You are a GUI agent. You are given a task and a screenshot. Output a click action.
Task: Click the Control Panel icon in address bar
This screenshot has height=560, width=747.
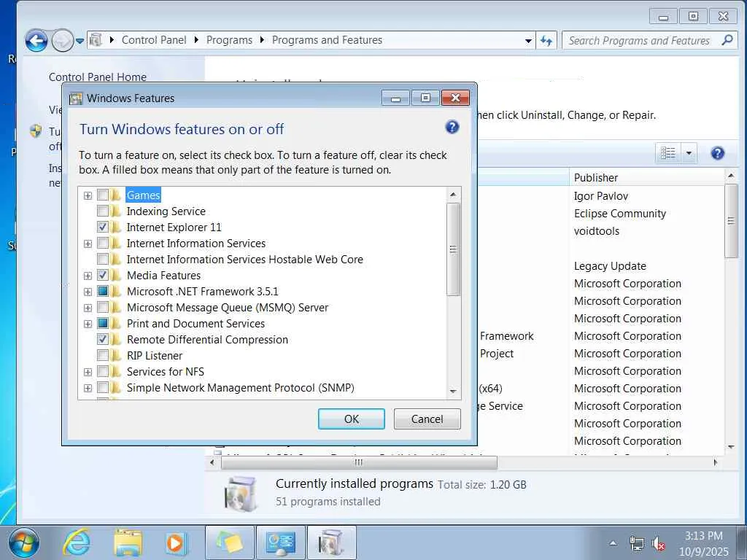click(x=96, y=39)
